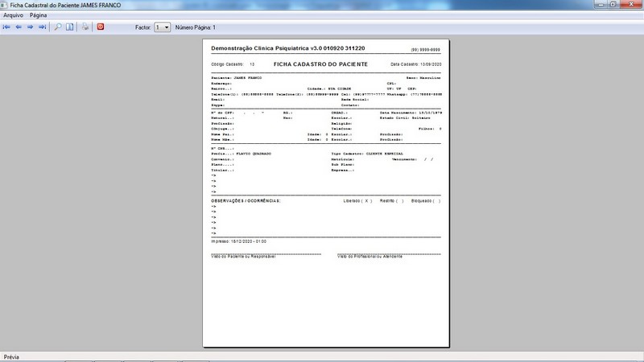Click the 'Código Cadastro: 13' text
Viewport: 644px width, 362px height.
click(x=233, y=64)
